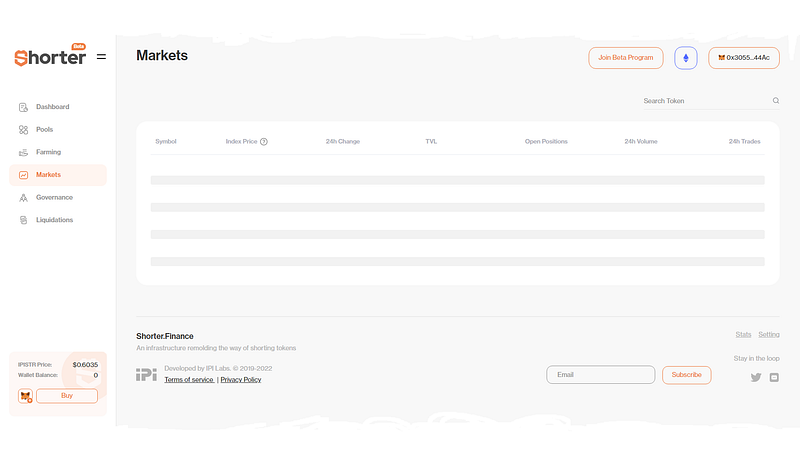
Task: Click the Wallet Balance label
Action: coord(38,375)
